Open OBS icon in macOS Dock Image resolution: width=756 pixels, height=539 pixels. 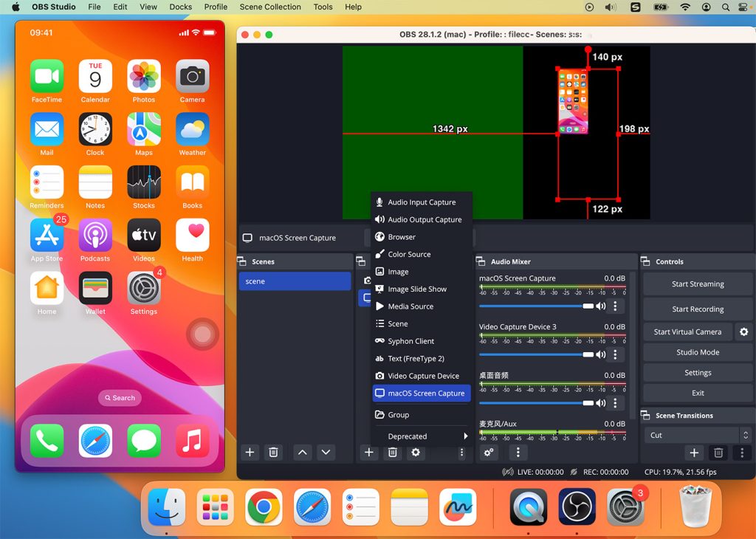[x=577, y=507]
